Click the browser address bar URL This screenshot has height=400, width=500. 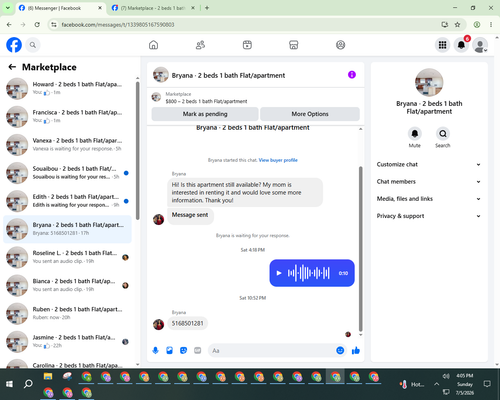[118, 24]
